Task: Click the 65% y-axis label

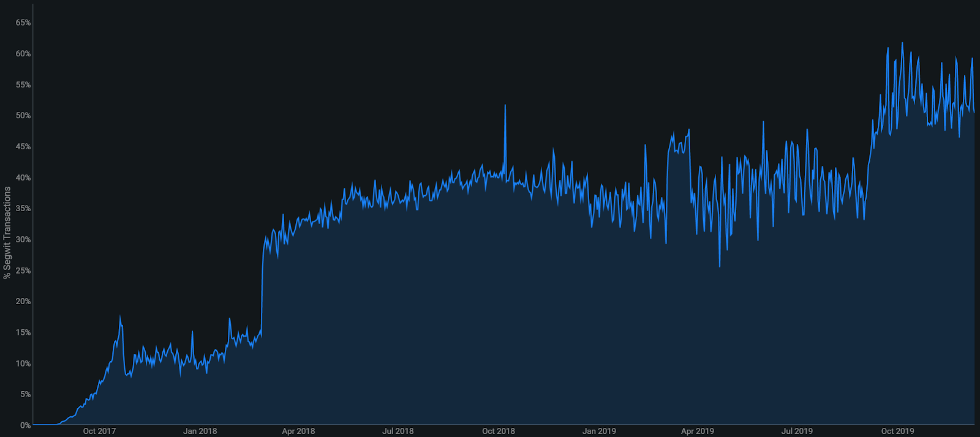Action: 23,23
